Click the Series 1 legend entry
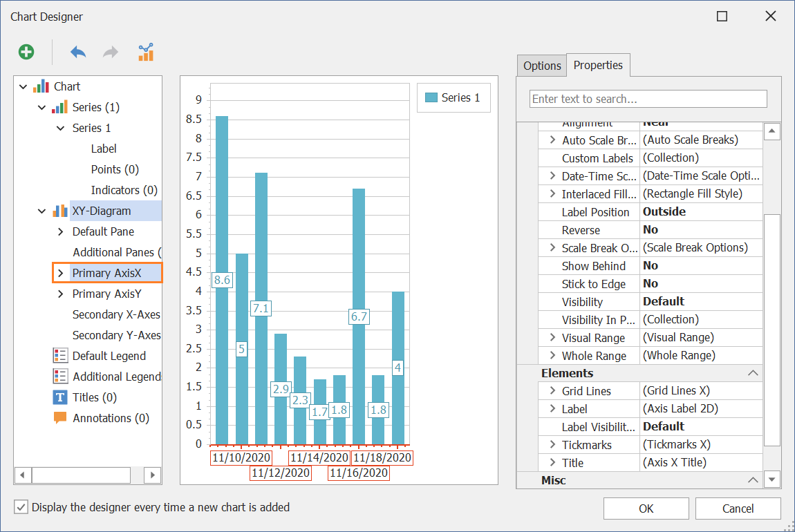Screen dimensions: 795x532 [x=453, y=97]
